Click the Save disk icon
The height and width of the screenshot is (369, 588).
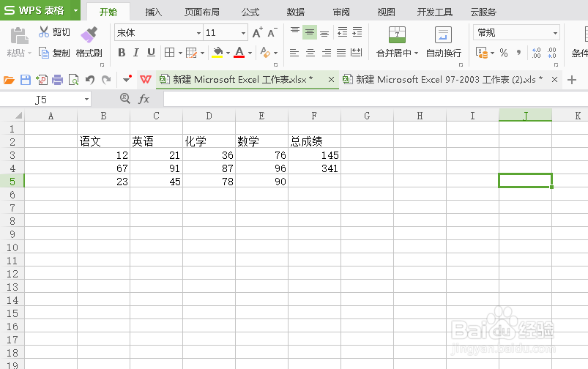tap(26, 80)
